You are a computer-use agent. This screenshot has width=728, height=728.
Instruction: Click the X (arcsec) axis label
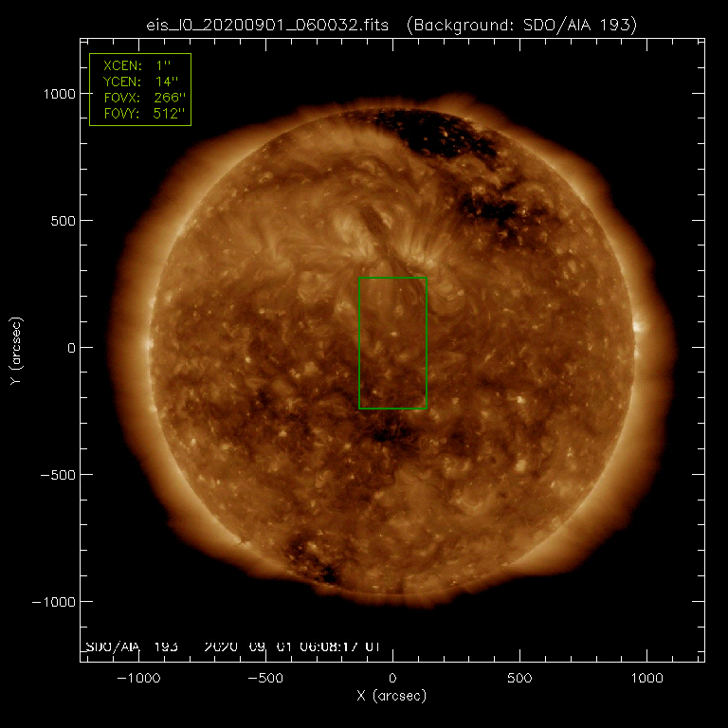[x=391, y=697]
